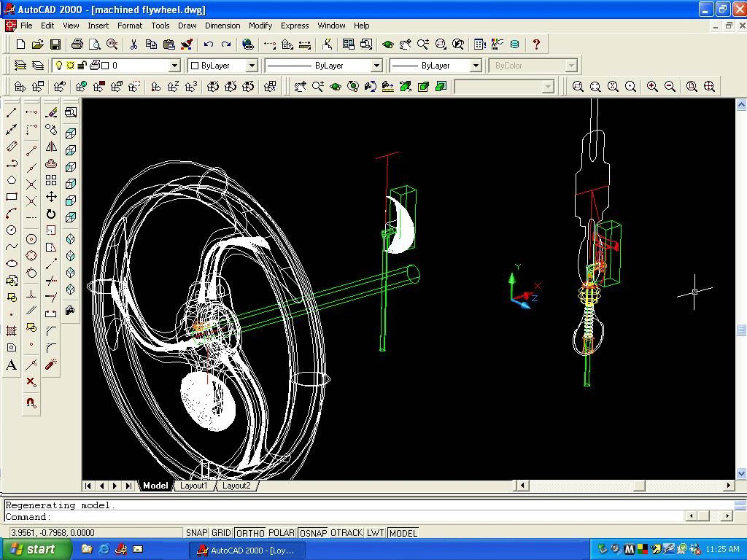The height and width of the screenshot is (560, 747).
Task: Open the Dimension menu
Action: click(222, 26)
